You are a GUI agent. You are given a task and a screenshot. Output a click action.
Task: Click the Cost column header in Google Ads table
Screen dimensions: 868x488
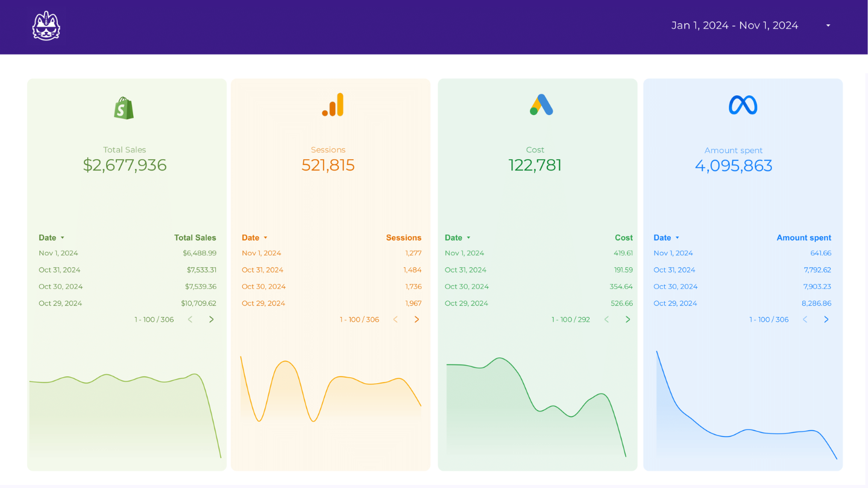[623, 238]
